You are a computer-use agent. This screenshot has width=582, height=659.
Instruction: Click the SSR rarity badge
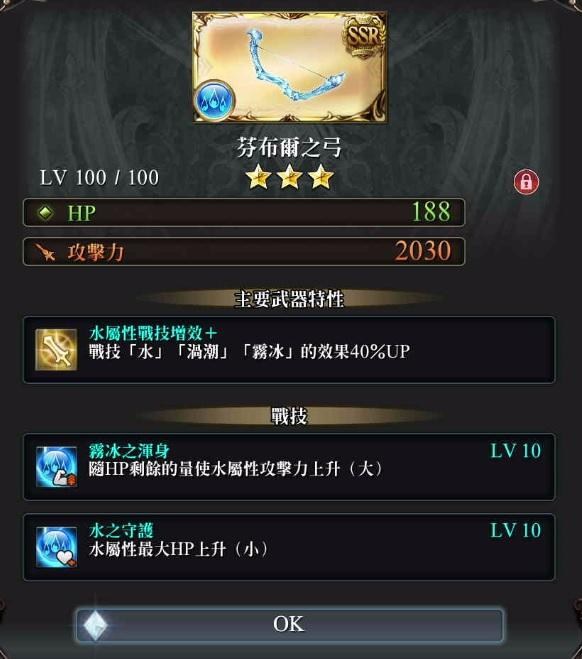tap(364, 36)
